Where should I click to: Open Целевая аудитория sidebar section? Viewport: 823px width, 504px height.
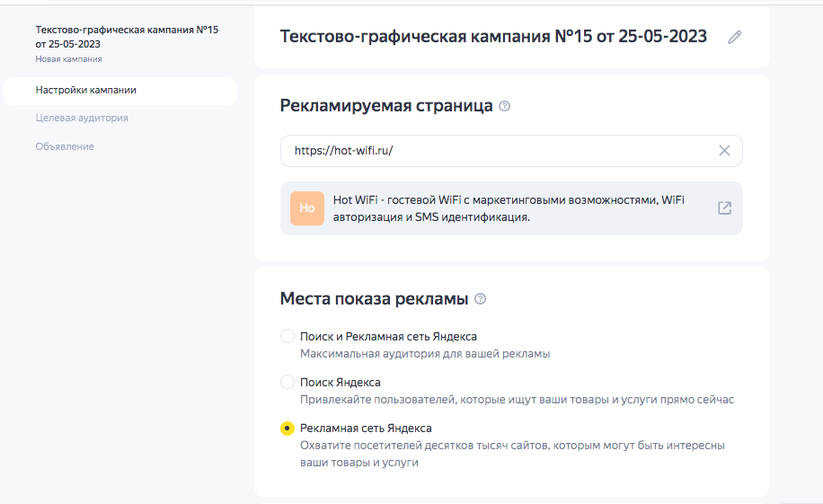pos(82,118)
